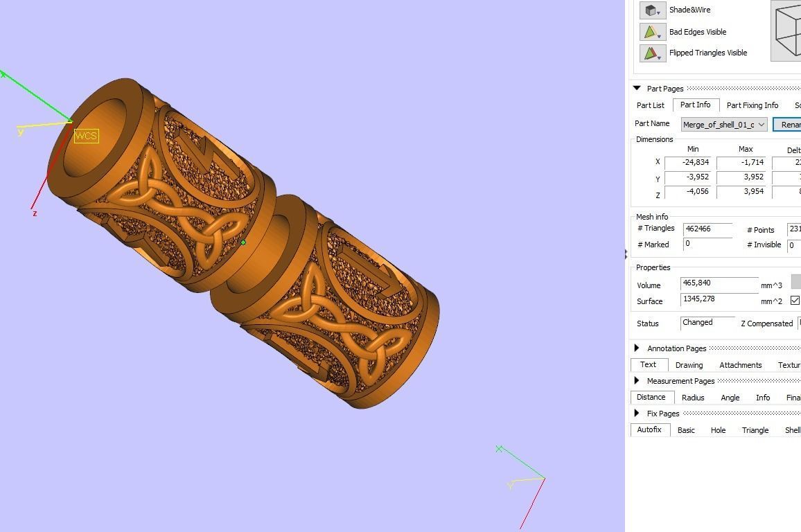Open the Textures annotation tab
This screenshot has width=801, height=532.
point(789,365)
